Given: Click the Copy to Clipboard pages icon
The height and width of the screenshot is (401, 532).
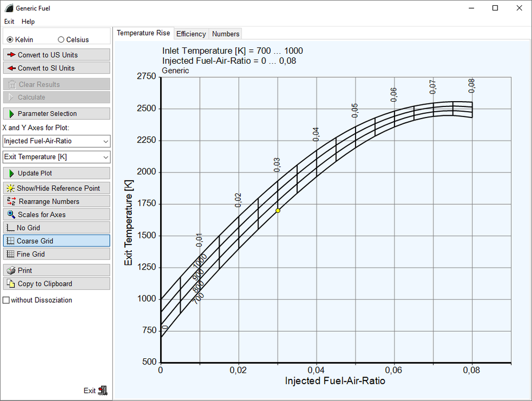Looking at the screenshot, I should point(11,283).
